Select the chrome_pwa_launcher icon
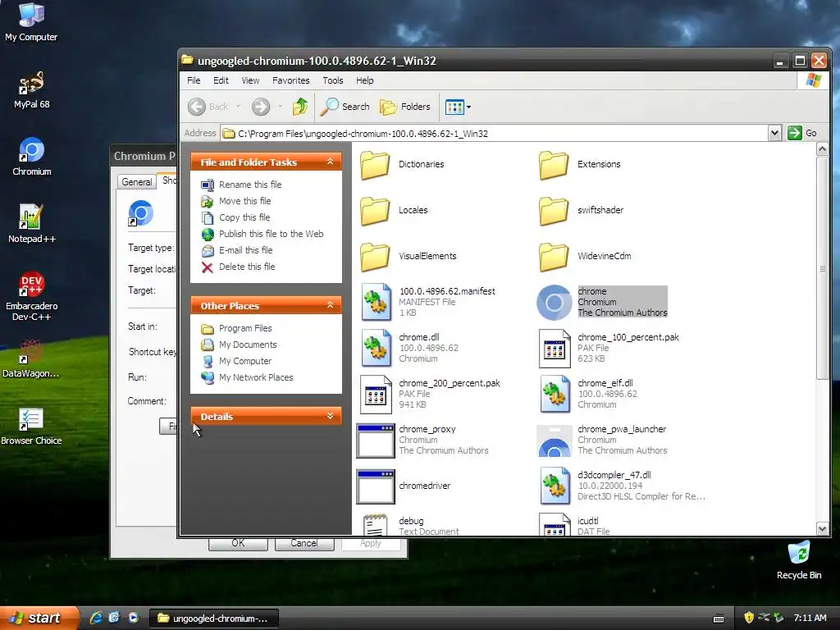 555,441
